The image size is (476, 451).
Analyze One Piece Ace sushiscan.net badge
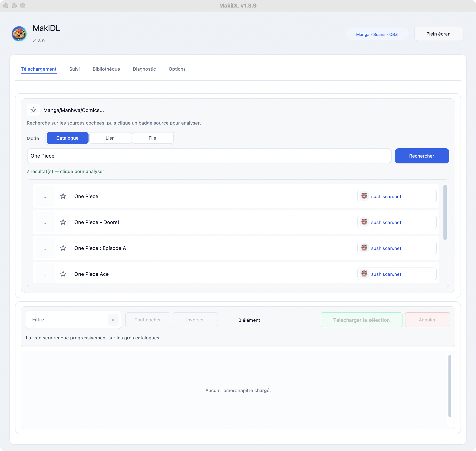click(x=397, y=274)
